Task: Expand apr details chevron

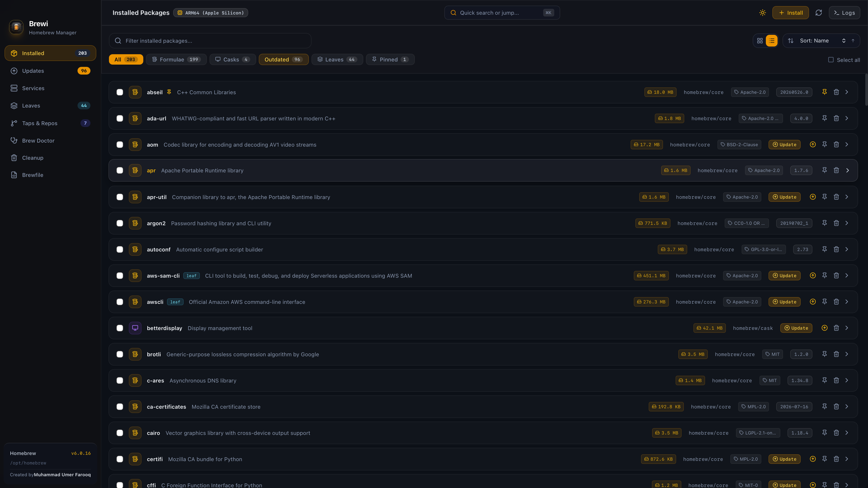Action: click(847, 170)
